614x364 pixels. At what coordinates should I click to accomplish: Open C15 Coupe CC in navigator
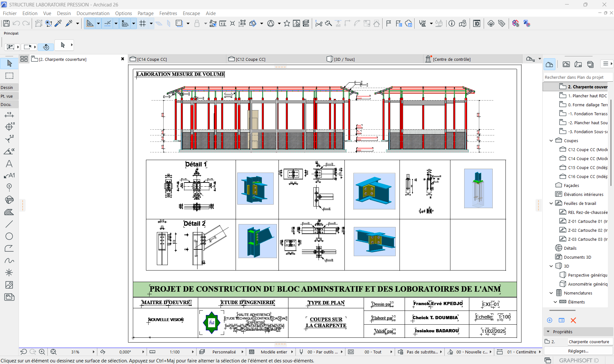click(587, 167)
